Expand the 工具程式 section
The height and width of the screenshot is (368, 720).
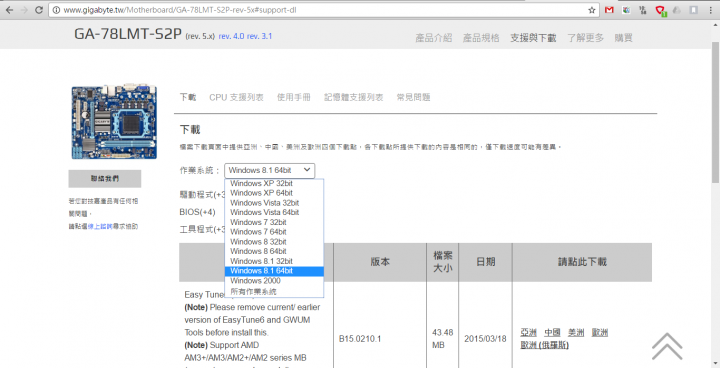coord(202,230)
